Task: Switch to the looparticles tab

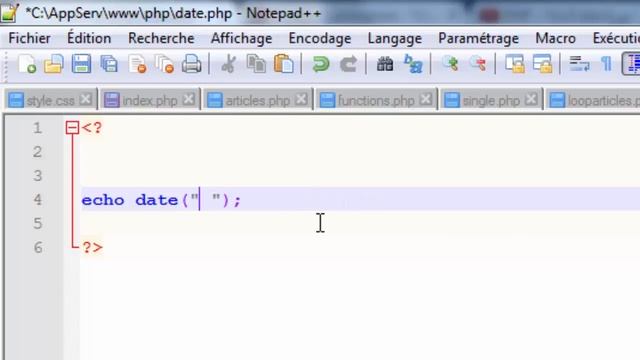Action: tap(593, 100)
